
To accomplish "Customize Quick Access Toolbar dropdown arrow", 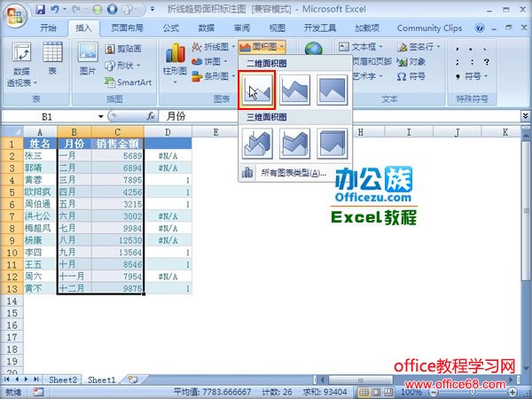I will pos(153,9).
